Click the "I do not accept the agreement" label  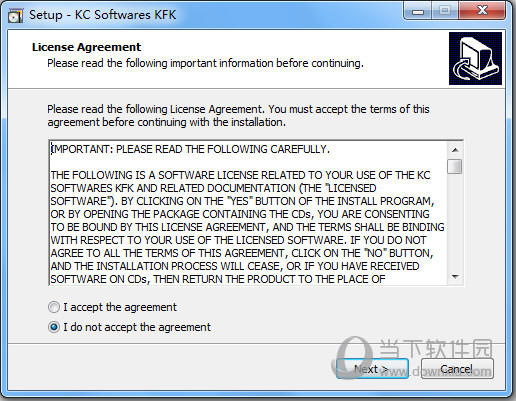(x=137, y=327)
